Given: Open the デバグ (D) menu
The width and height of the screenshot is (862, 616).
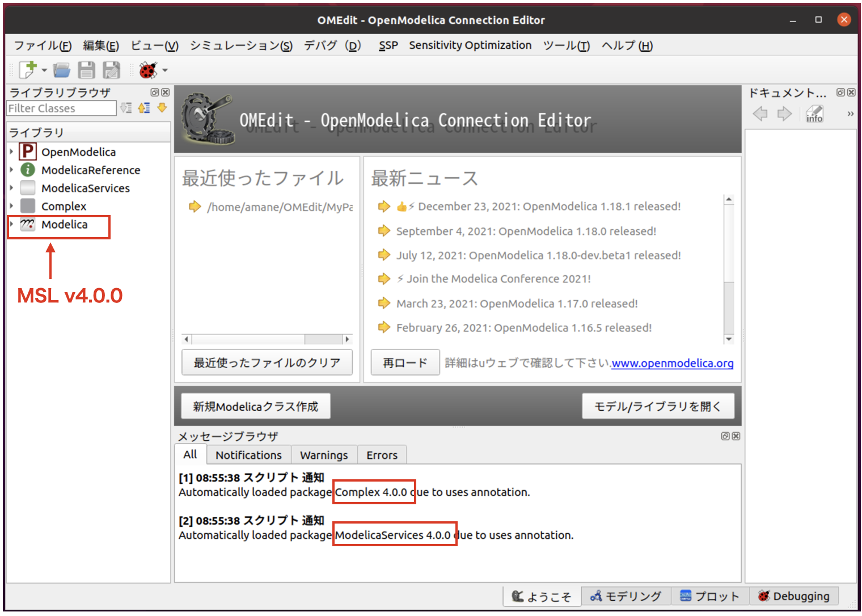Looking at the screenshot, I should 332,45.
